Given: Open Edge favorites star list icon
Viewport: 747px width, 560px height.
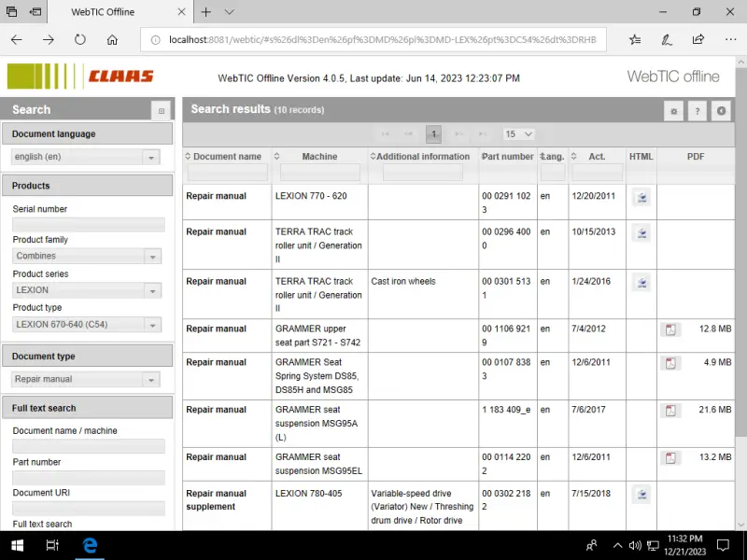Looking at the screenshot, I should click(635, 40).
